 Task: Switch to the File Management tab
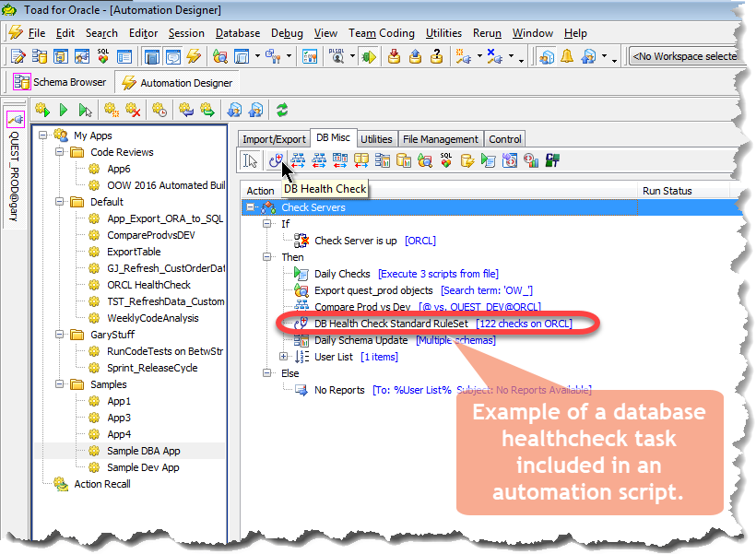click(440, 139)
